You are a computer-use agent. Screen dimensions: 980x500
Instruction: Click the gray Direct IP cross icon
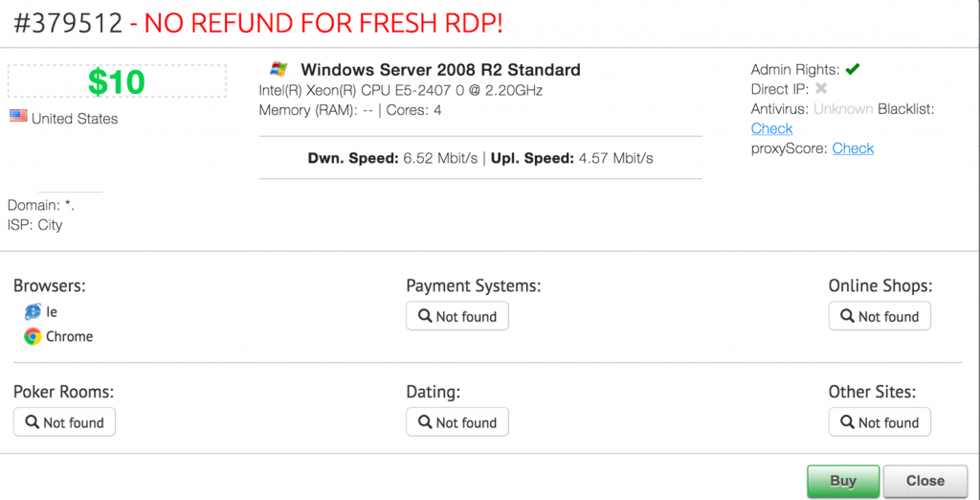821,89
